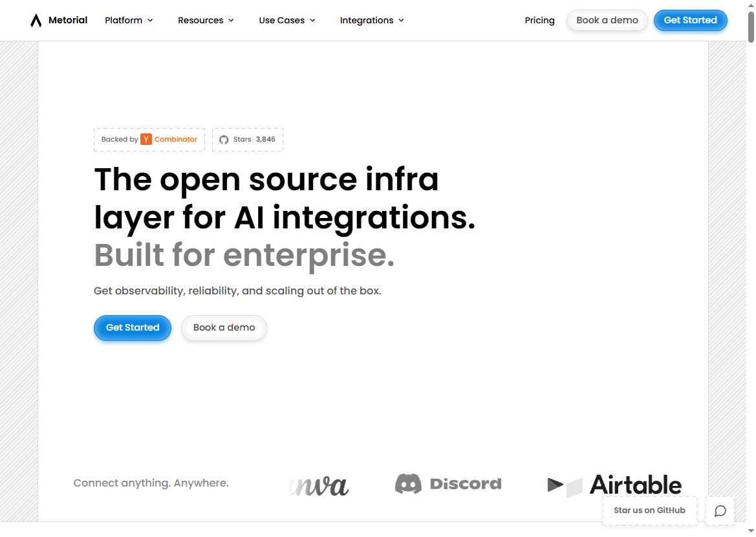Click Get Started in the header
Screen dimensions: 756x537
[x=690, y=20]
